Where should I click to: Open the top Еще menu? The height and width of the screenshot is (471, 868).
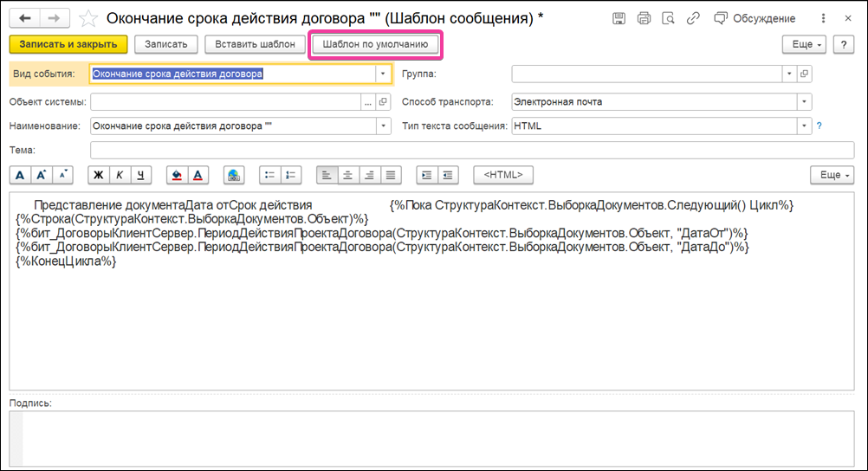point(805,44)
